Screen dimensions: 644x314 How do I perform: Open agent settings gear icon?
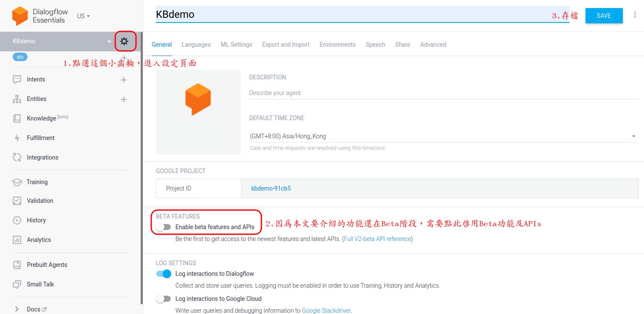[124, 41]
